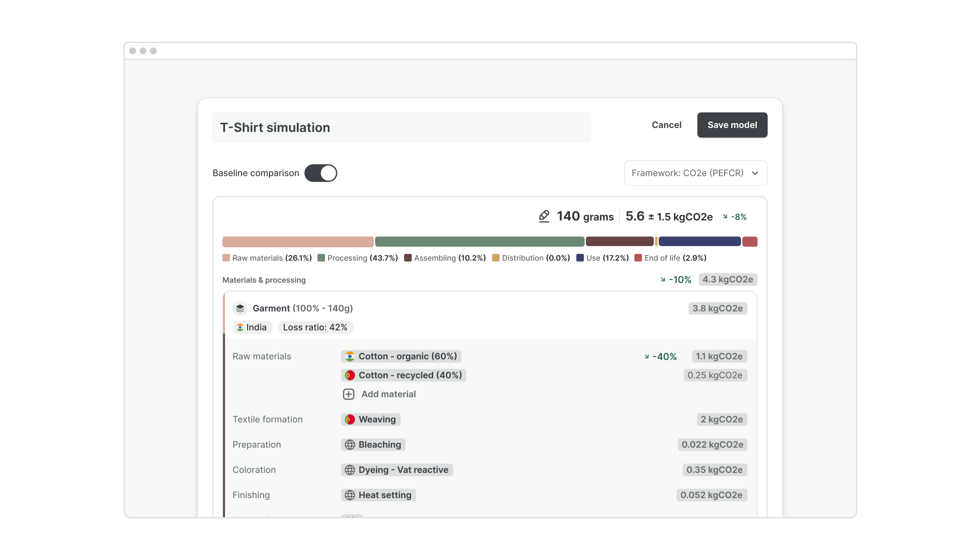Viewport: 980px width, 560px height.
Task: Click the 5.6 ± 1.5 kgCO2e total
Action: click(x=669, y=216)
